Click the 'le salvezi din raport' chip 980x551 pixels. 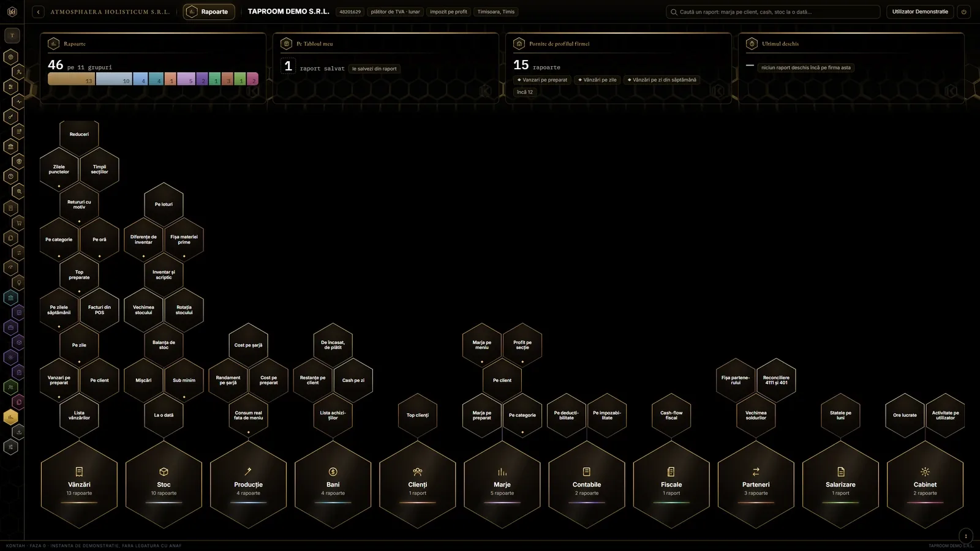coord(374,69)
